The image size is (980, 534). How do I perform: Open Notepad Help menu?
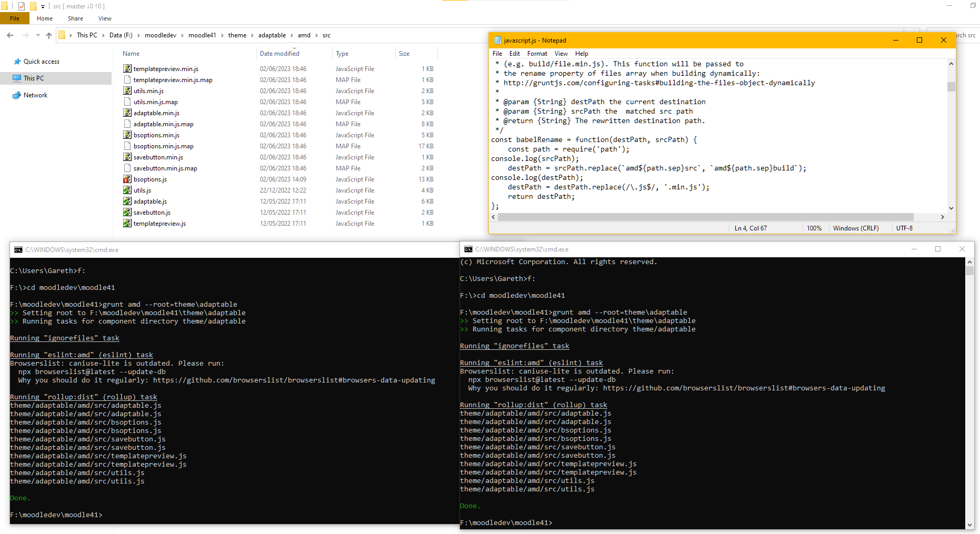point(582,54)
